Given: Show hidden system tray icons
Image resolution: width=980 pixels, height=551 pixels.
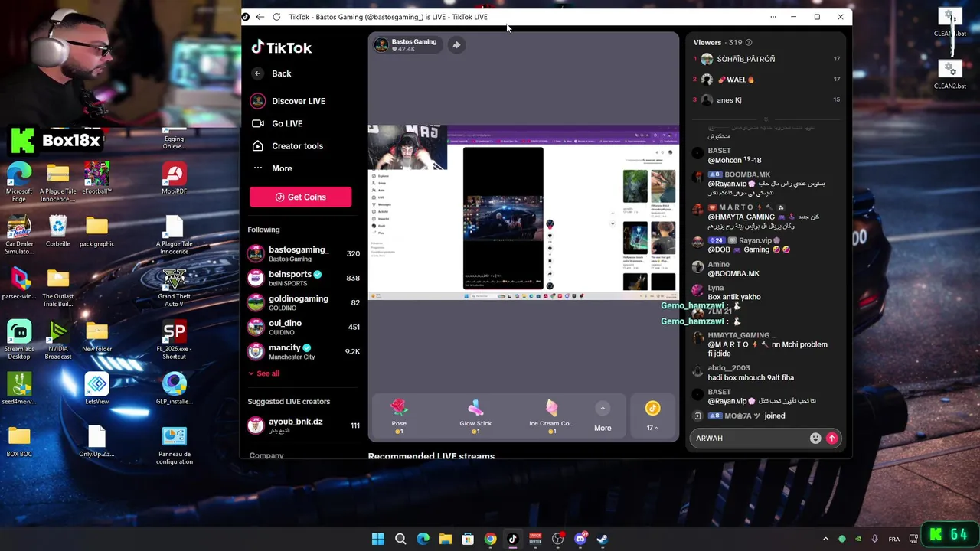Looking at the screenshot, I should point(825,539).
